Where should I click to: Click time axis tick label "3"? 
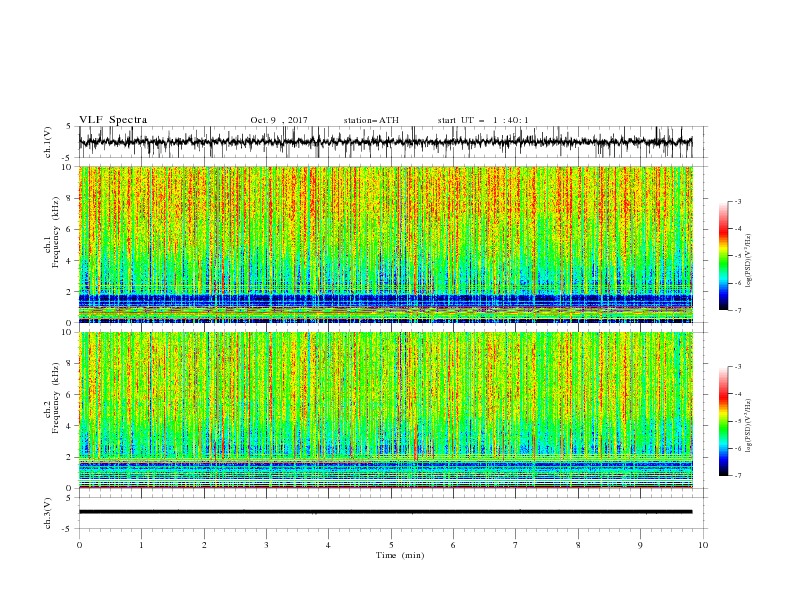[x=266, y=545]
